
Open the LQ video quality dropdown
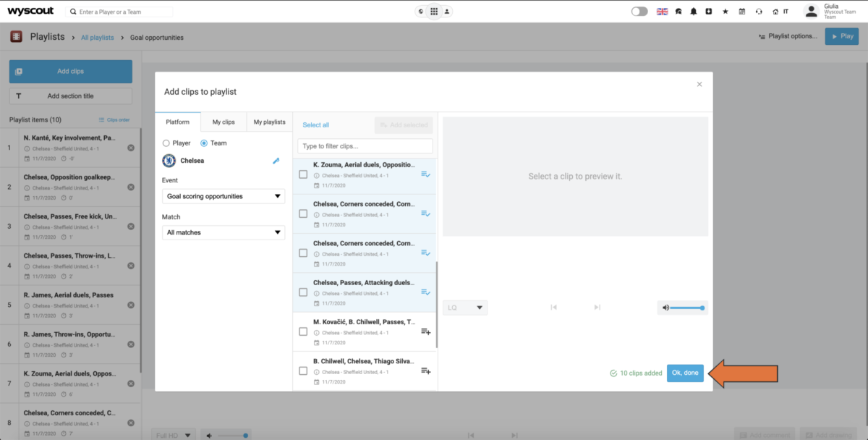[465, 308]
